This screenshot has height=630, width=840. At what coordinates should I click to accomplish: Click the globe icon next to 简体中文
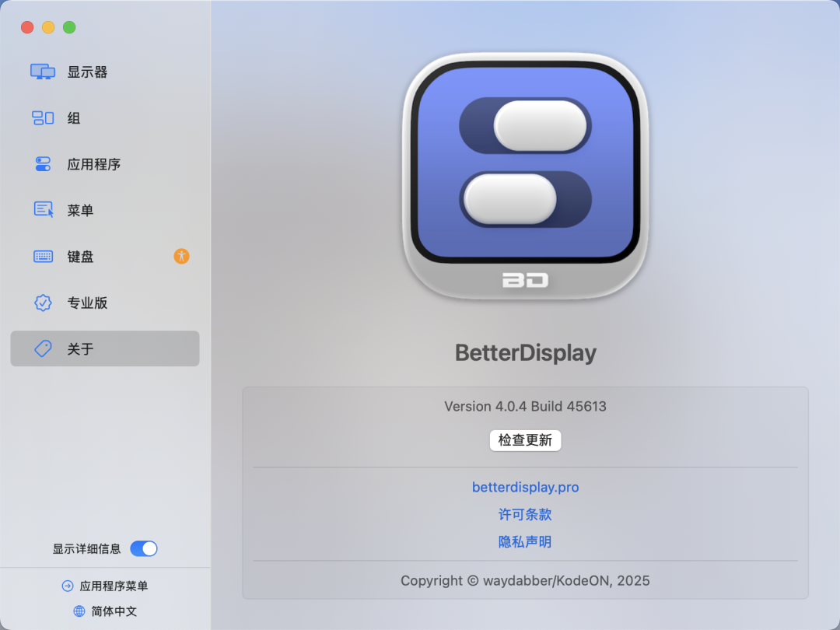pos(79,611)
